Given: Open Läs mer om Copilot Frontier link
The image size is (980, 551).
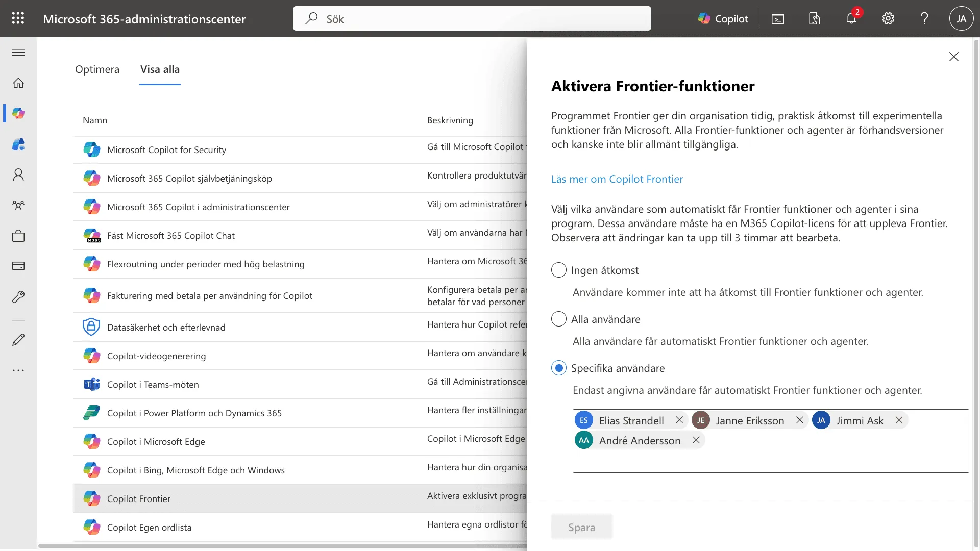Looking at the screenshot, I should click(617, 179).
